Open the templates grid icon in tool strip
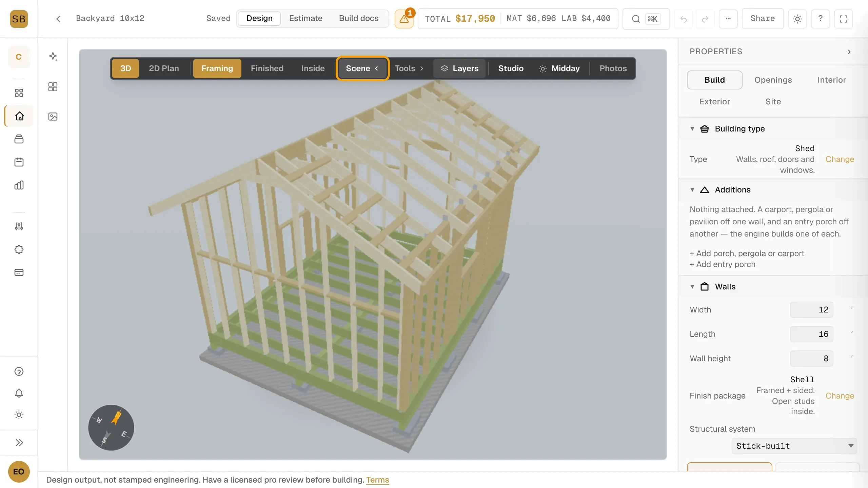The image size is (868, 488). click(53, 87)
